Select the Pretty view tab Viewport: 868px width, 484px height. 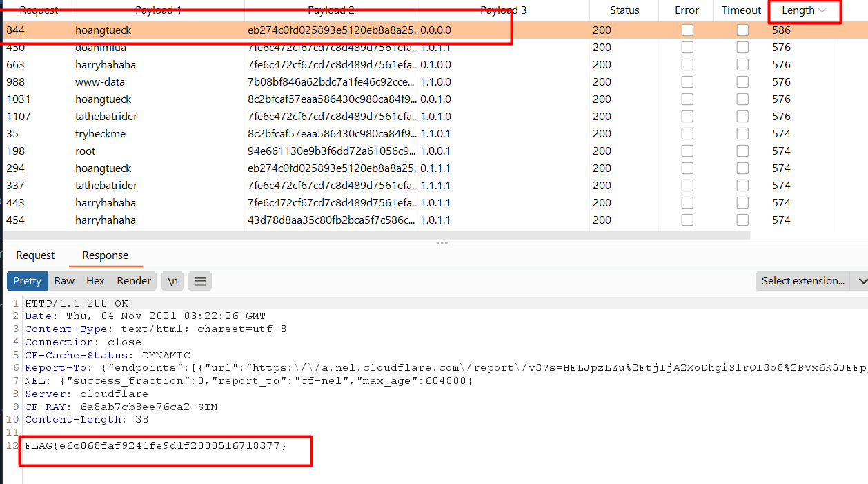[28, 281]
